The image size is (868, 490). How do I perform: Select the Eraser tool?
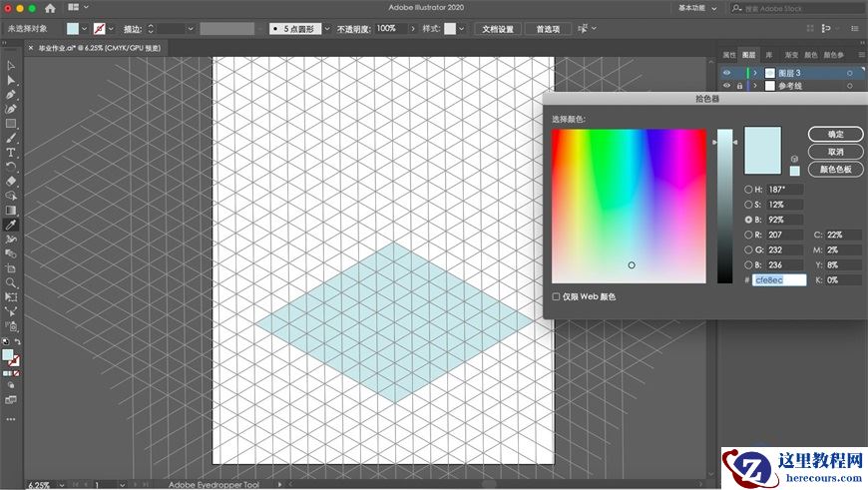click(x=11, y=181)
